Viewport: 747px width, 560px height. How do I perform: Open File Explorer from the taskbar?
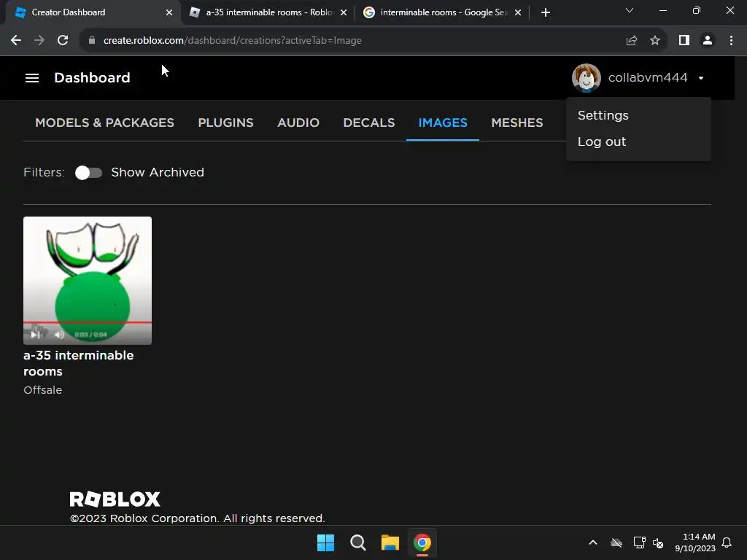(x=390, y=542)
